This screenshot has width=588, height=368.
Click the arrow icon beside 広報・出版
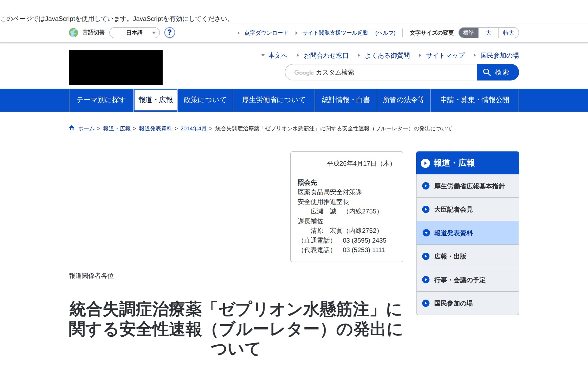(x=426, y=256)
